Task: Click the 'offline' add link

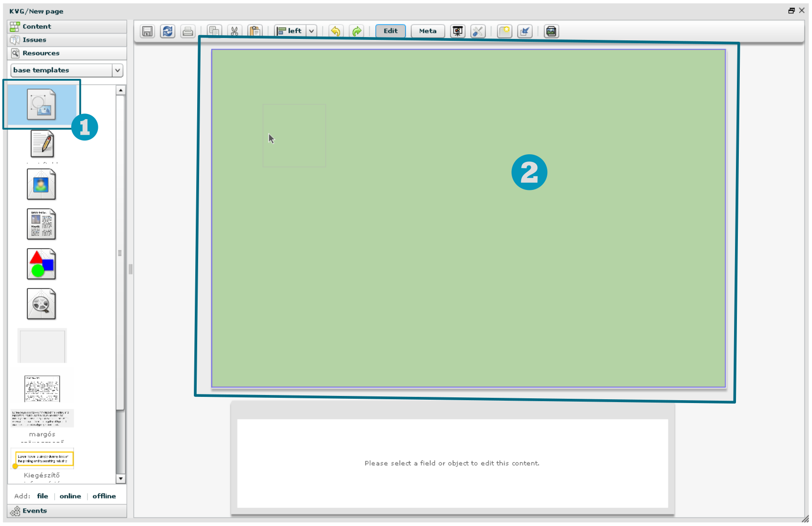Action: (104, 496)
